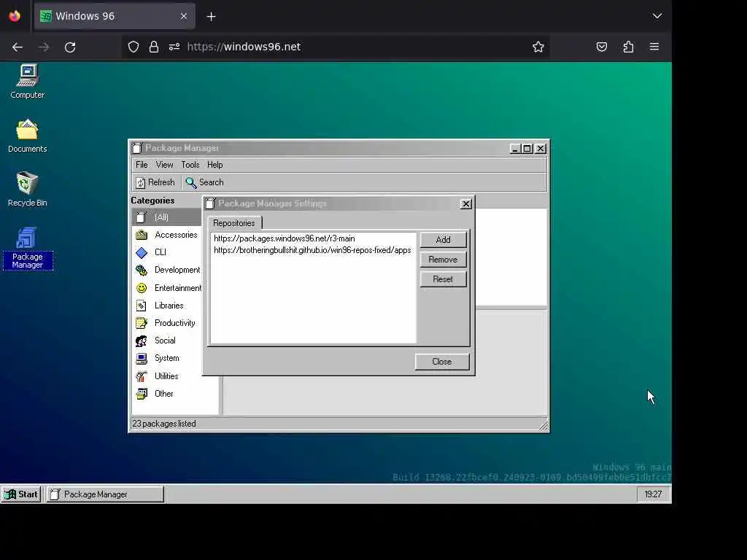The image size is (747, 560).
Task: Select the Libraries category icon
Action: point(142,306)
